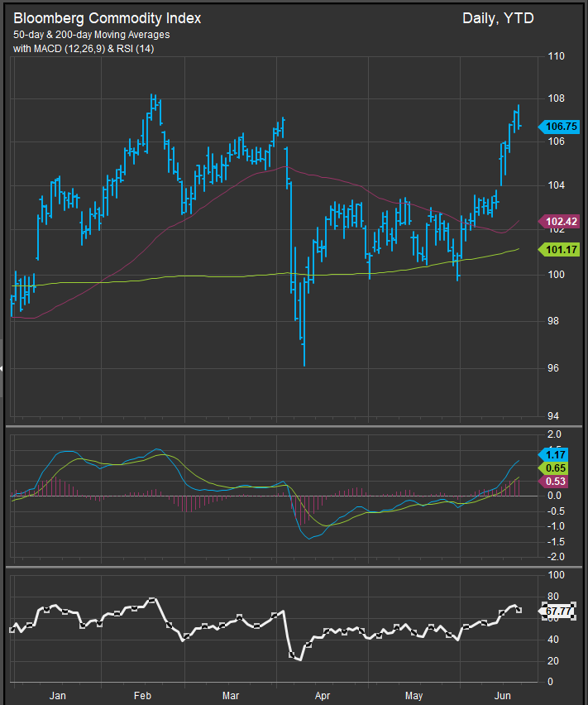The height and width of the screenshot is (705, 588).
Task: Click the -2.0 MACD axis label
Action: point(554,556)
